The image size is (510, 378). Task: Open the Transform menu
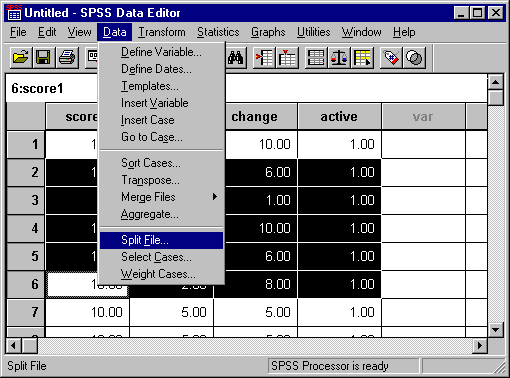[162, 32]
